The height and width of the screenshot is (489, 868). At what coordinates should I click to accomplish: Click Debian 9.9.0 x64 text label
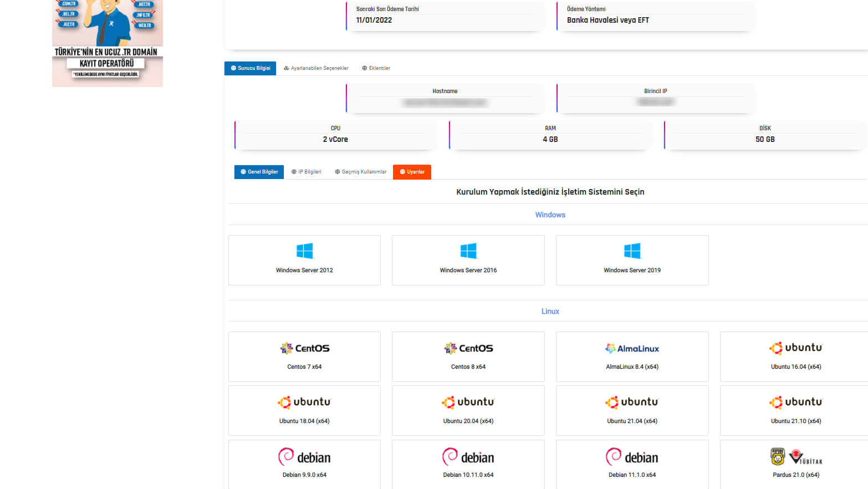tap(304, 475)
